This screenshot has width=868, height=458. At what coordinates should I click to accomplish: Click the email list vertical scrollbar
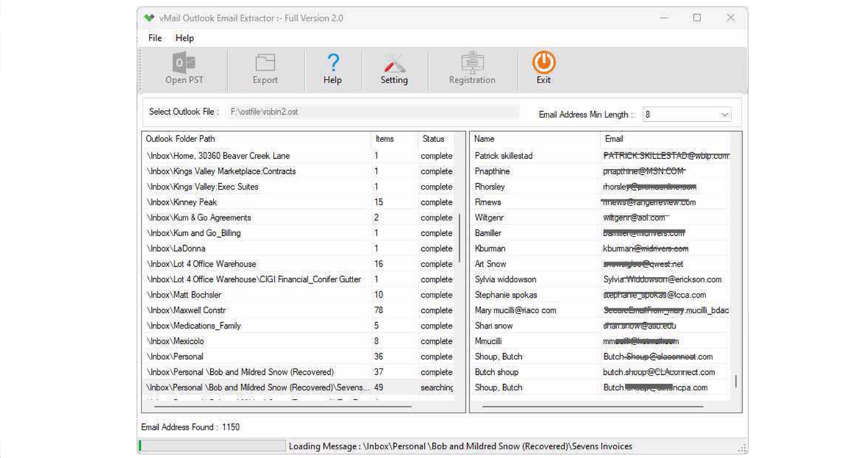736,382
